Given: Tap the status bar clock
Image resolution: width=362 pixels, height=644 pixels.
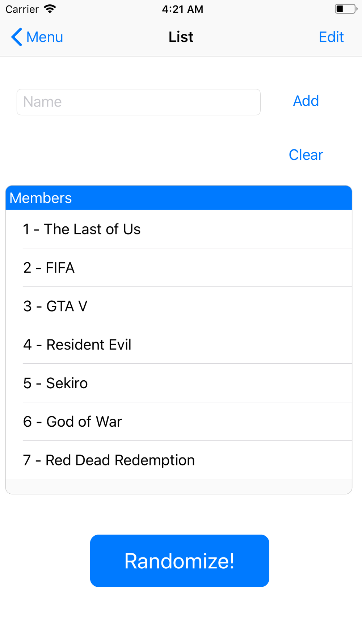Looking at the screenshot, I should [182, 9].
